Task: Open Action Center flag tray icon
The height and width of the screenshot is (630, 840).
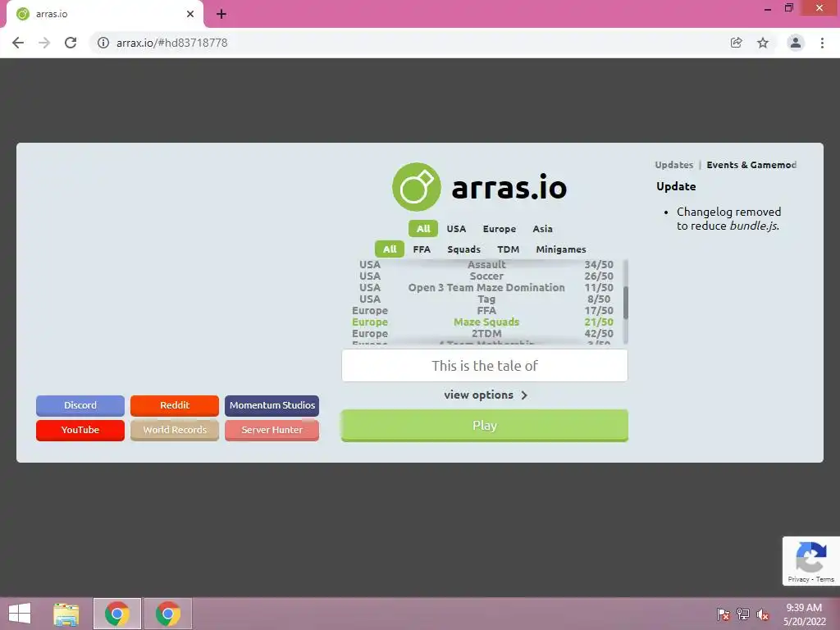Action: tap(724, 614)
